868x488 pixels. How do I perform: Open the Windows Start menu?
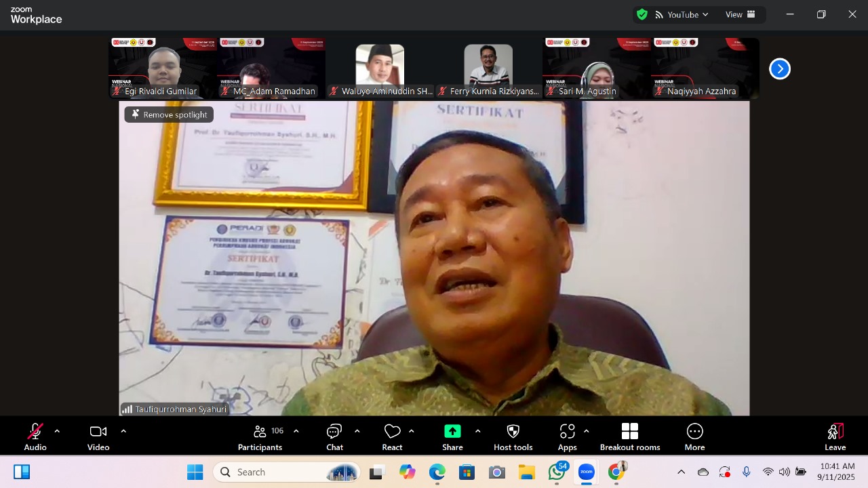coord(195,472)
